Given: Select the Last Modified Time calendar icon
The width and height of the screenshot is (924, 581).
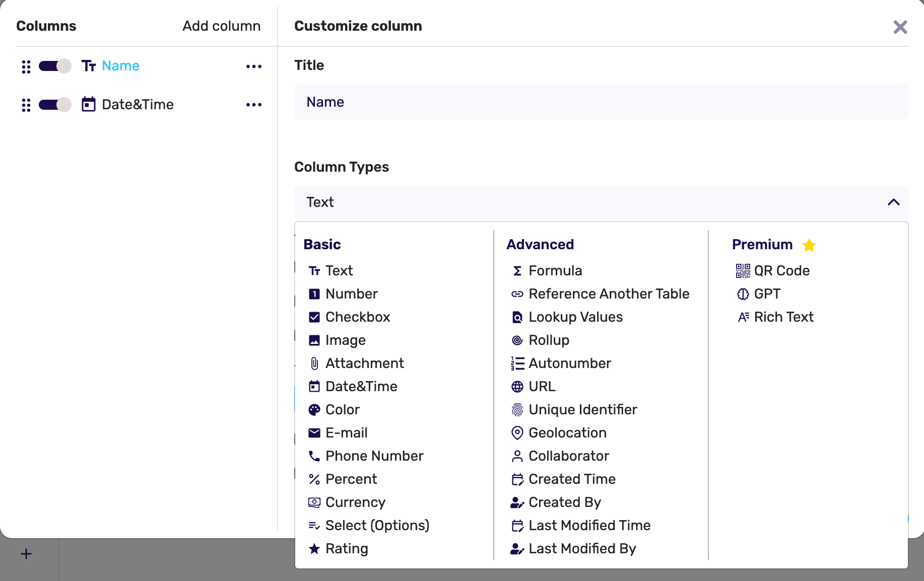Looking at the screenshot, I should point(517,526).
